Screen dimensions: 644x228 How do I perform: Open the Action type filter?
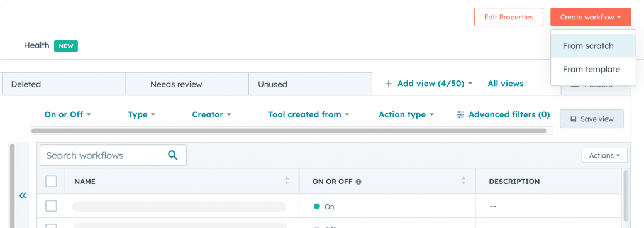coord(406,115)
